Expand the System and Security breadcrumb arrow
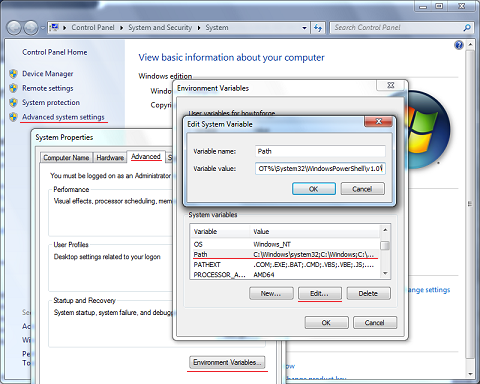Screen dimensions: 480x384 [199, 28]
